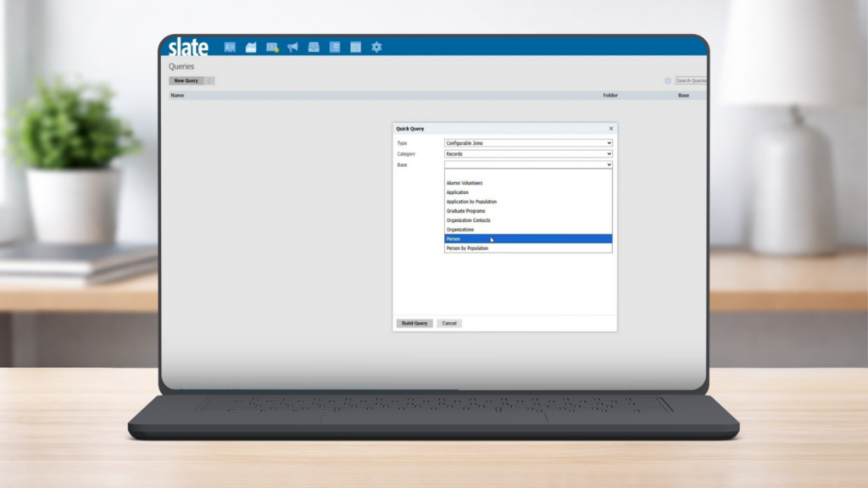Open the Category dropdown showing Records

pos(528,154)
